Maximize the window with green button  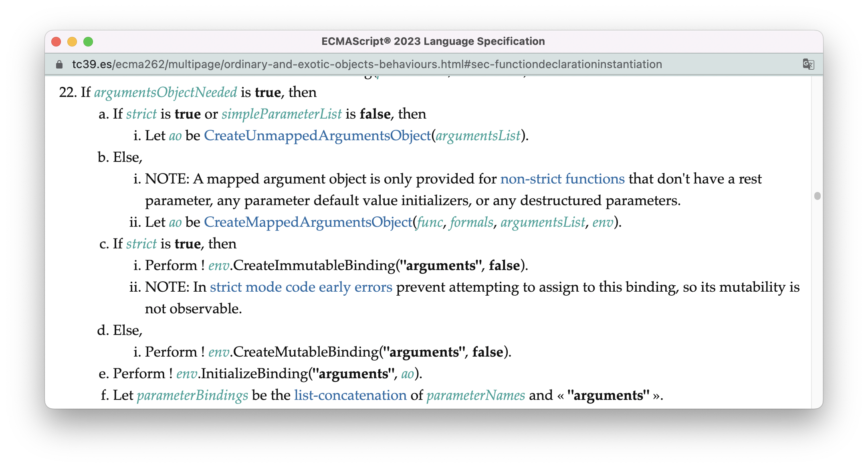88,42
